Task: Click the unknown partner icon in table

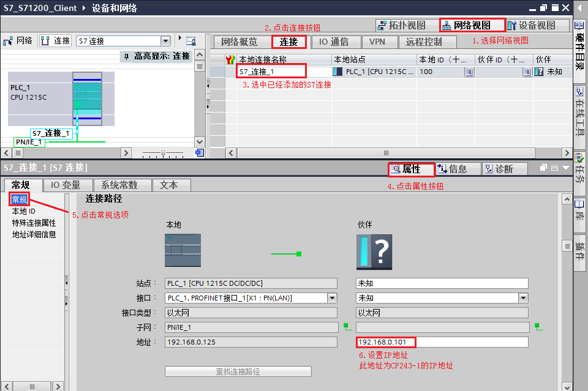Action: point(538,72)
